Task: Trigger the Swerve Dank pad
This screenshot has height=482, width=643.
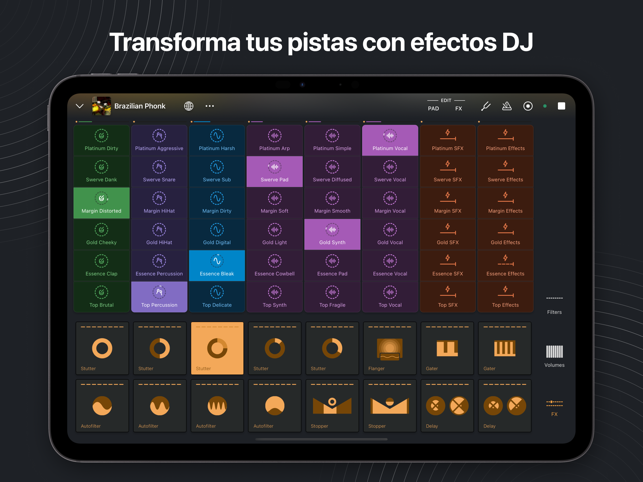Action: tap(101, 171)
